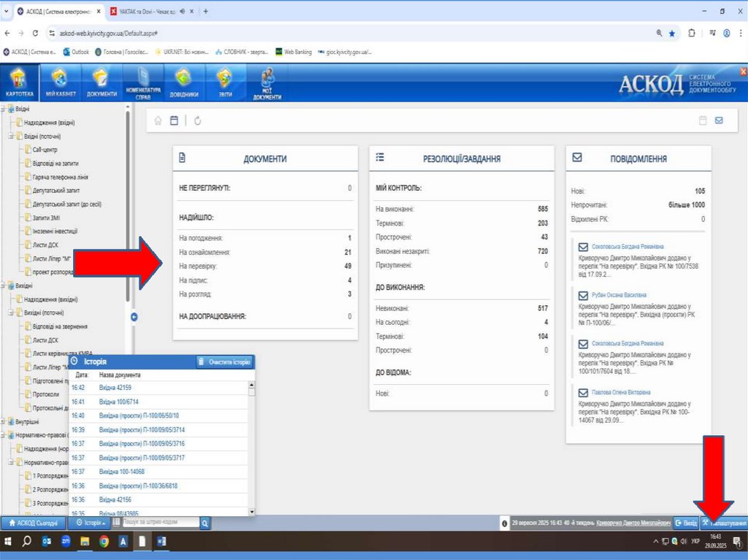Image resolution: width=748 pixels, height=560 pixels.
Task: Open Chrome from the taskbar
Action: pyautogui.click(x=104, y=542)
